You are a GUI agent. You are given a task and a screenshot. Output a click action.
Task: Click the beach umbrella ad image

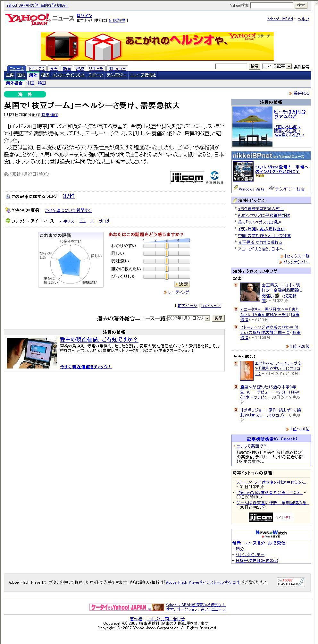point(252,126)
